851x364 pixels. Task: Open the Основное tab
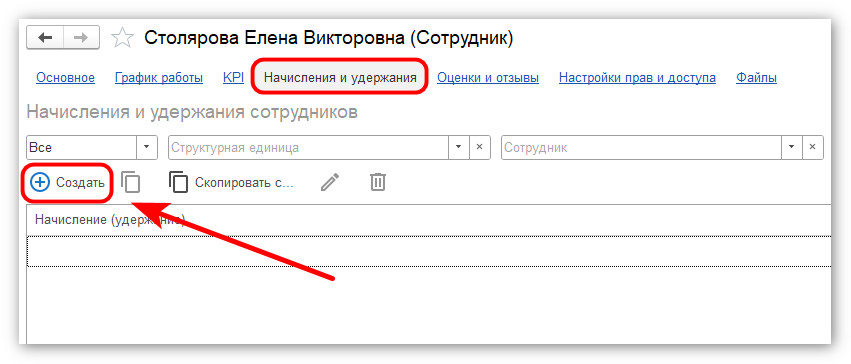[x=65, y=78]
